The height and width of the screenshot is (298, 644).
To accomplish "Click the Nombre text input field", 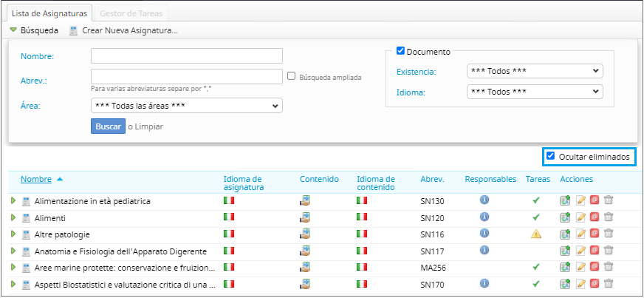I will tap(186, 56).
